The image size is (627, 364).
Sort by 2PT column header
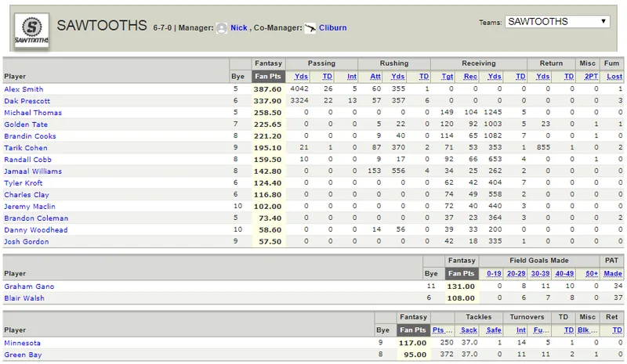click(591, 76)
